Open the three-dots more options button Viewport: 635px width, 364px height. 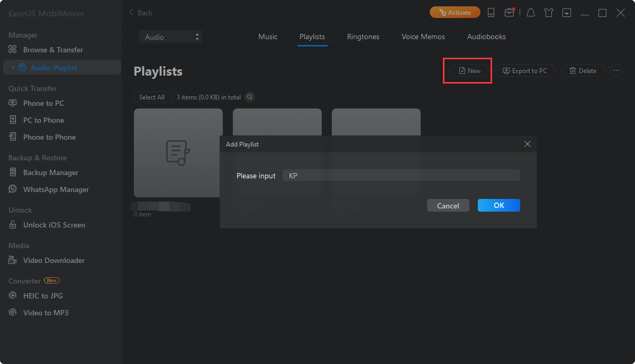pyautogui.click(x=616, y=71)
